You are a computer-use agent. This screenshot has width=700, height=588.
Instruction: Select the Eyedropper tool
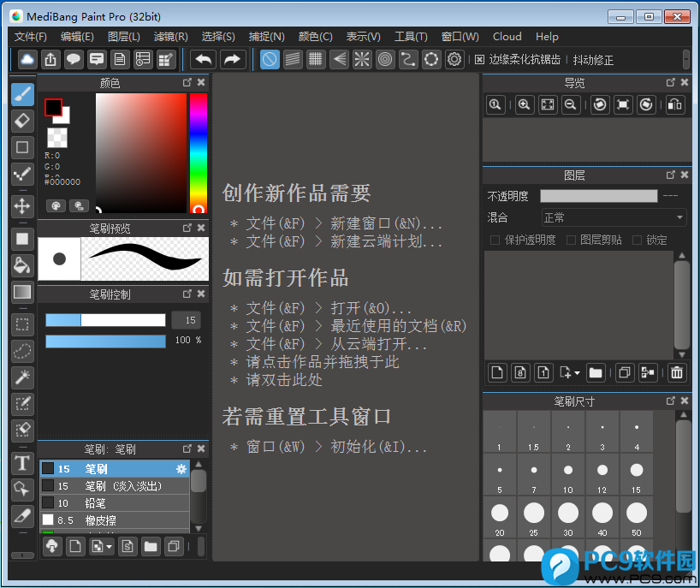pyautogui.click(x=22, y=515)
